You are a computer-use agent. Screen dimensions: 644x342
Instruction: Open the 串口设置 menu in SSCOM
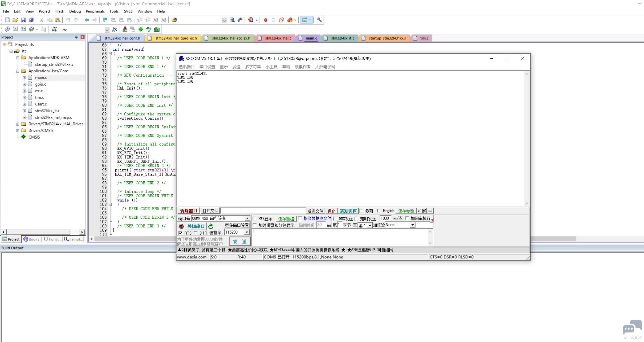[x=207, y=67]
